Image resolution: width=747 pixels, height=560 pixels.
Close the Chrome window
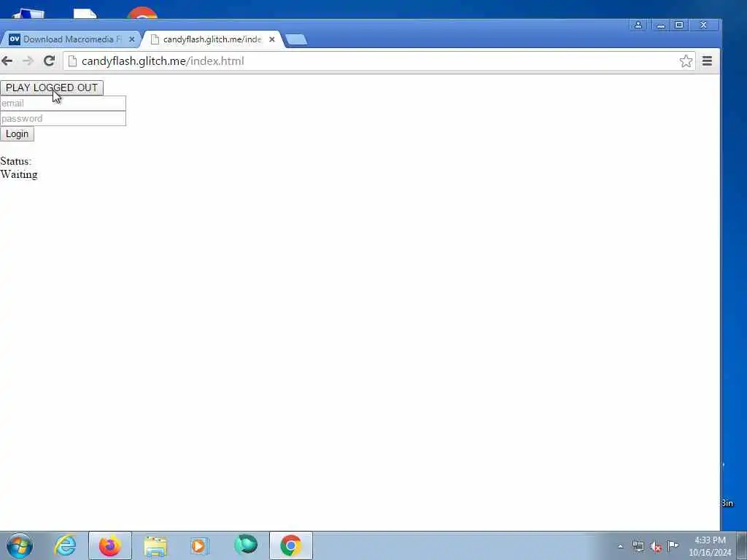[703, 25]
